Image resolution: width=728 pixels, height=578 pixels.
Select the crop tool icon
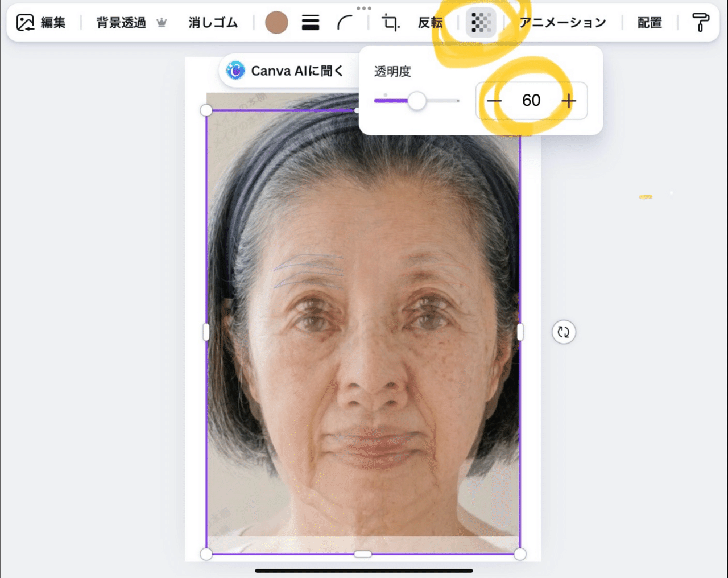coord(390,23)
